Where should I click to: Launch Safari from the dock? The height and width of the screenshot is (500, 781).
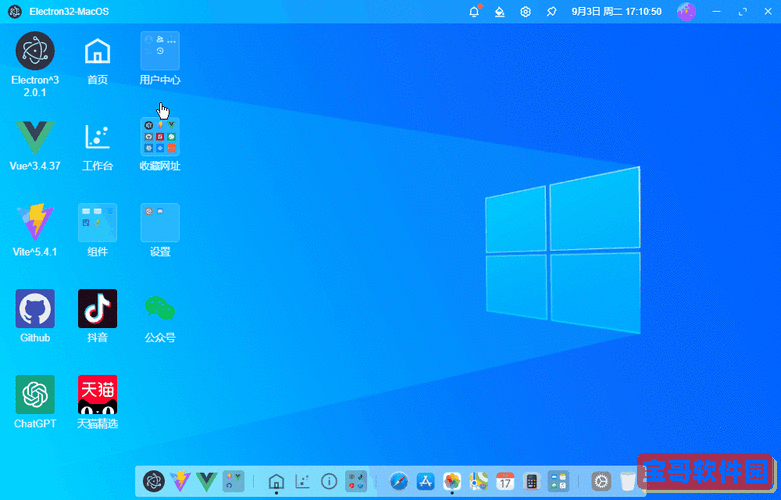[399, 482]
